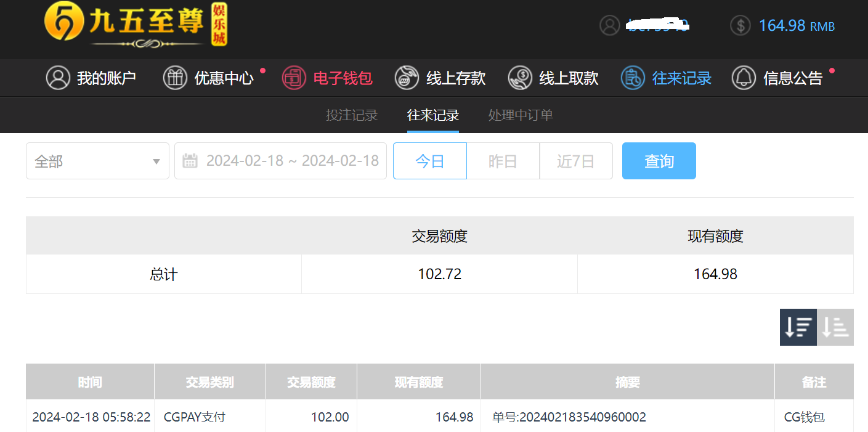868x432 pixels.
Task: Click the 现有额度 column header in records table
Action: point(419,382)
